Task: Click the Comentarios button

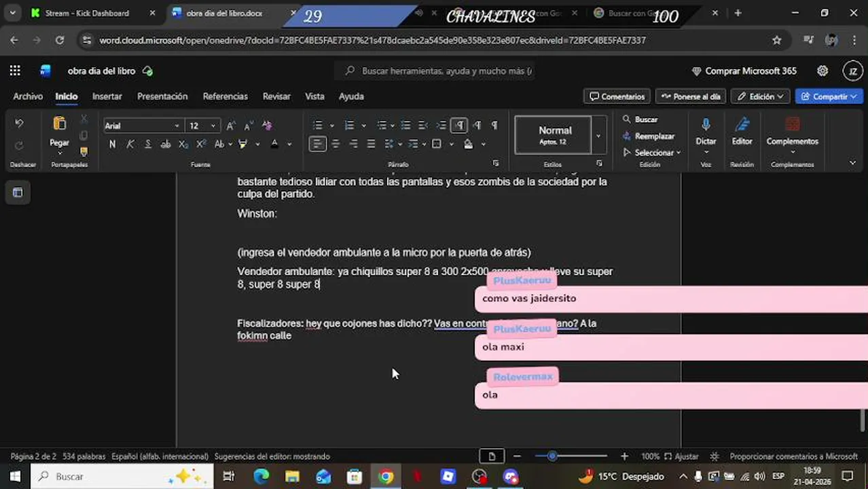Action: [617, 96]
